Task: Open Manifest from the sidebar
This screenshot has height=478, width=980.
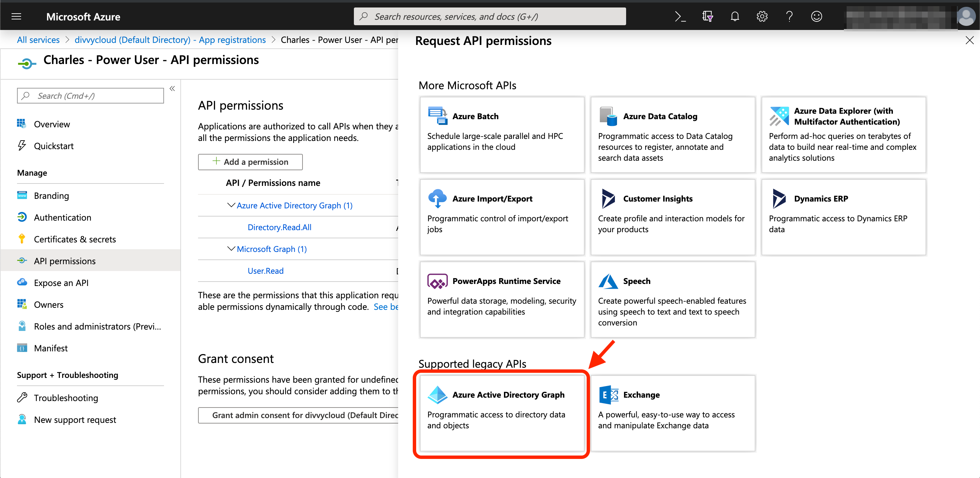Action: [51, 348]
